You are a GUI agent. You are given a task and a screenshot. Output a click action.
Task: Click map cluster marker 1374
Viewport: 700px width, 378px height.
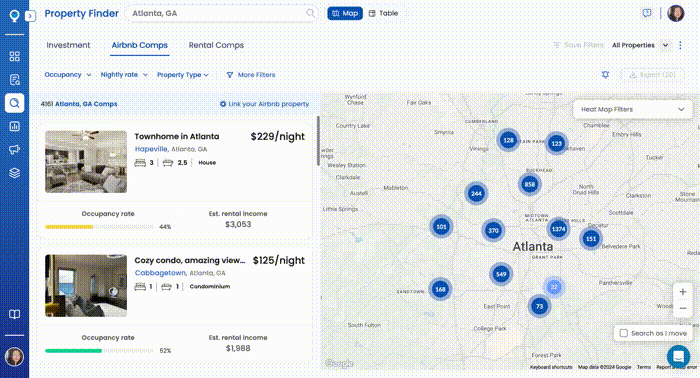(558, 229)
